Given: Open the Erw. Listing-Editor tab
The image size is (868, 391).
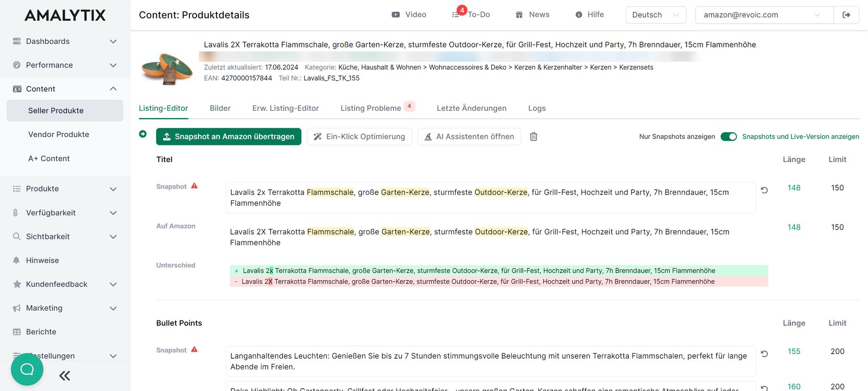Looking at the screenshot, I should tap(285, 108).
